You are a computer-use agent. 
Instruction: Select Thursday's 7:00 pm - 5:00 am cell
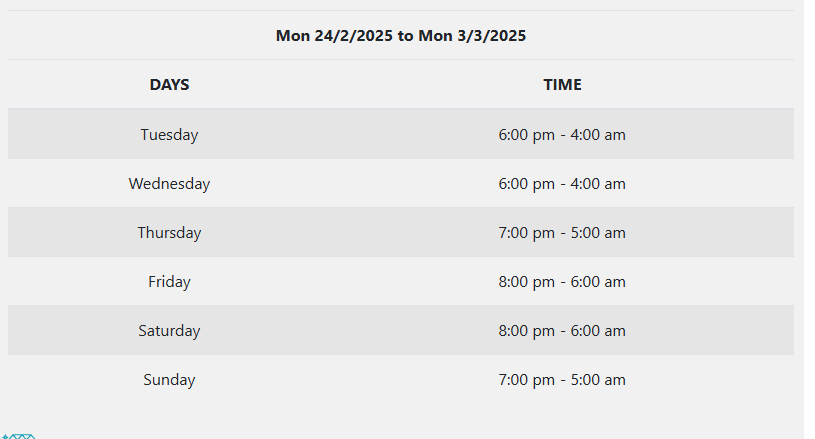coord(562,232)
